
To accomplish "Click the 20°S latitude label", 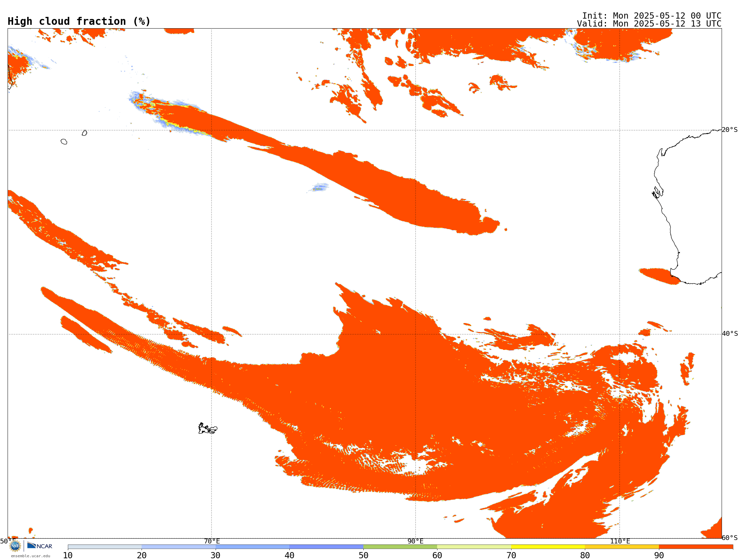I will [730, 130].
